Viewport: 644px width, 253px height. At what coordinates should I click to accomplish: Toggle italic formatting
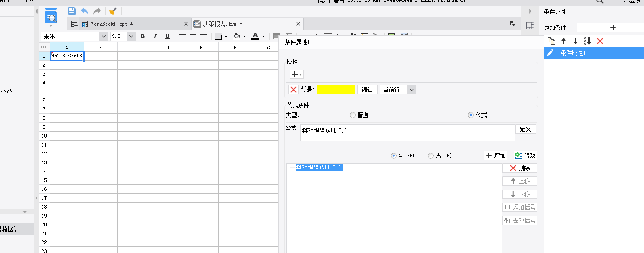point(155,36)
